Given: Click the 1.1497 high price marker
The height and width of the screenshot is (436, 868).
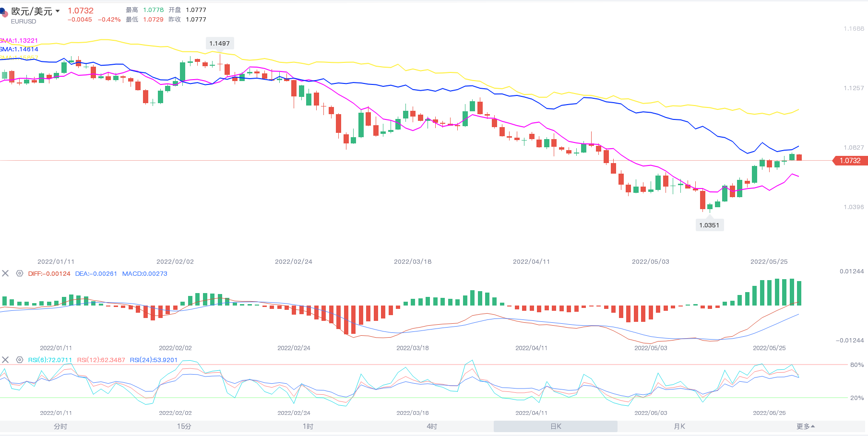Looking at the screenshot, I should 219,43.
